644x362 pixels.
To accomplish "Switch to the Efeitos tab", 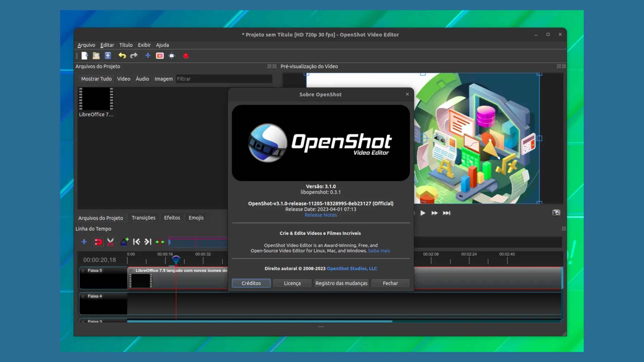I will point(172,218).
